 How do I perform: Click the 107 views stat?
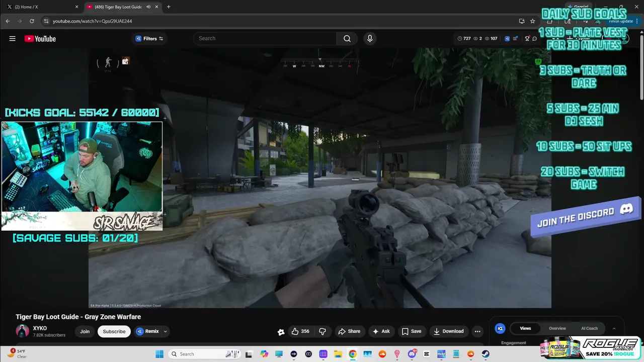491,39
